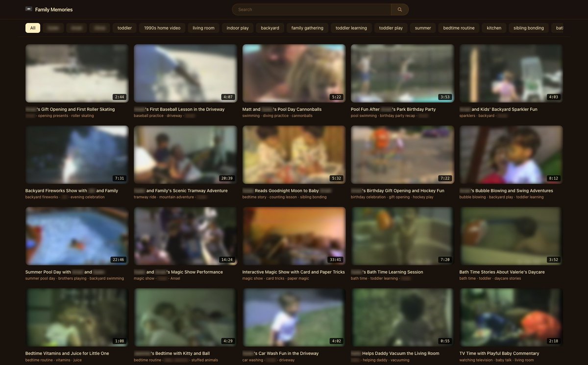Click the 'vacuuming' tag text
This screenshot has height=365, width=588.
coord(400,360)
